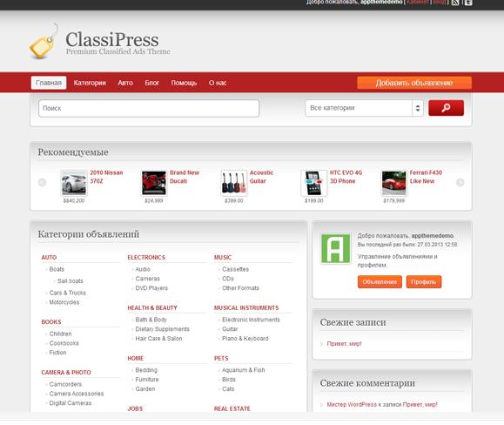Open the Electronic Instruments subcategory
The height and width of the screenshot is (425, 504).
point(251,320)
